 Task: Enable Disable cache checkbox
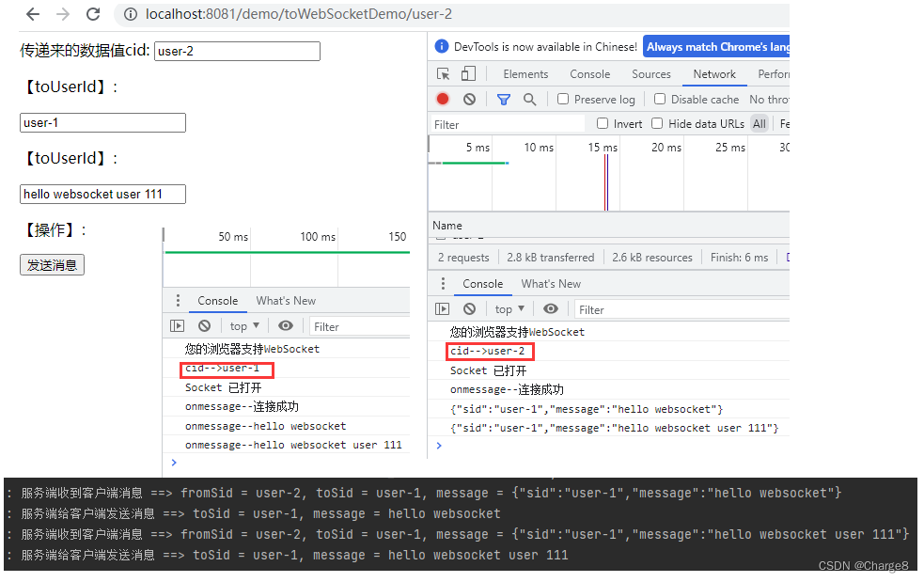point(660,99)
